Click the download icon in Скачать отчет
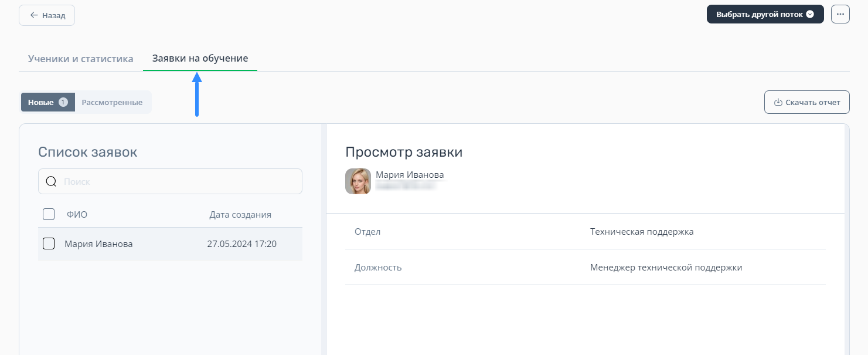Screen dimensions: 868x355 coord(778,102)
